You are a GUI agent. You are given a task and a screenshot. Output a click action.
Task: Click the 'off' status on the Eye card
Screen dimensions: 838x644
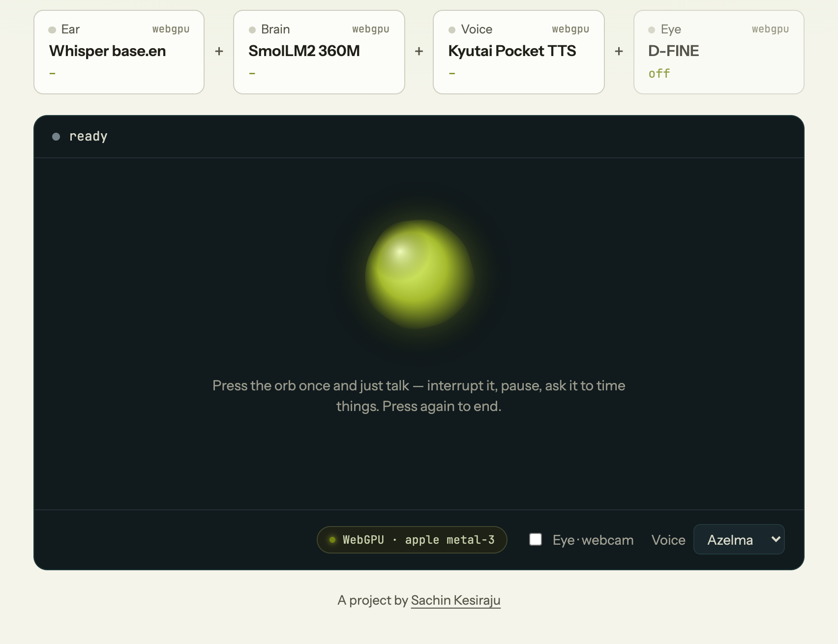tap(659, 74)
